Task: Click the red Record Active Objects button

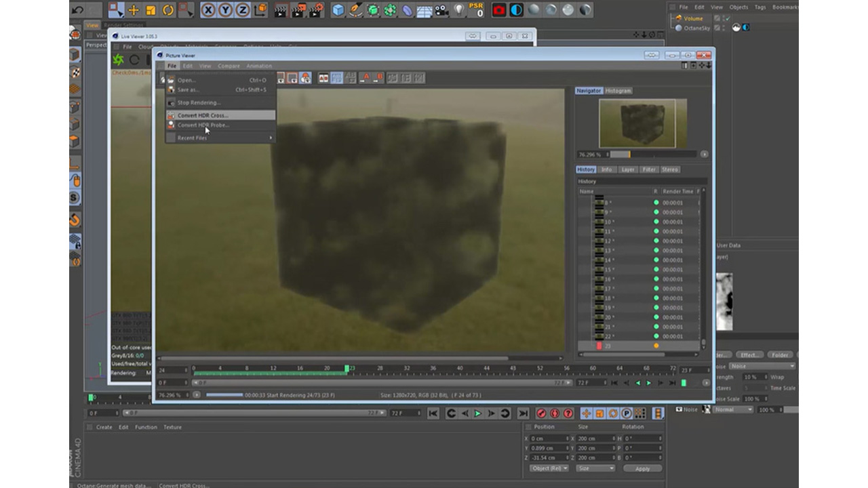Action: point(541,413)
